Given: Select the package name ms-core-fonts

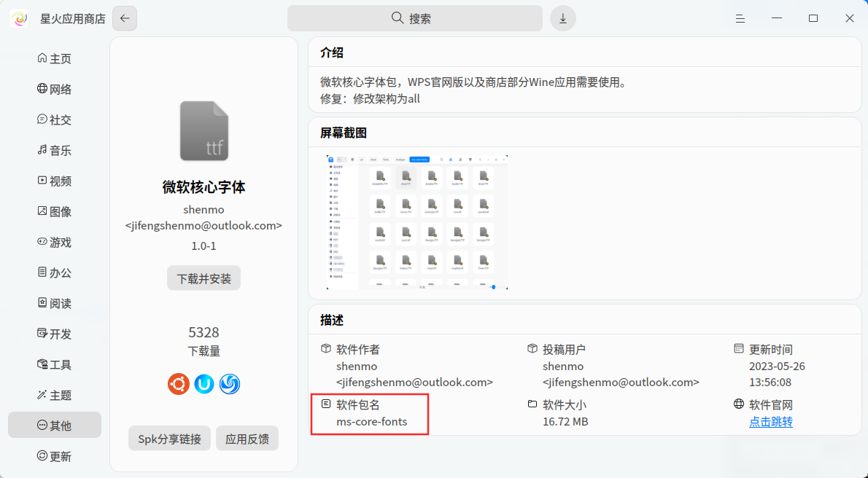Looking at the screenshot, I should (x=371, y=422).
